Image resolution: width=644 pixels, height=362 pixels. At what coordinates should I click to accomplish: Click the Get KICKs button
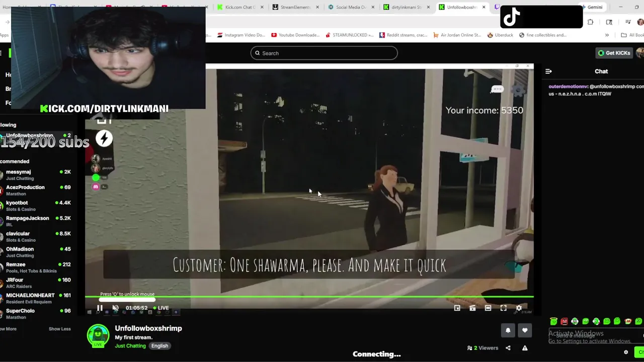614,53
